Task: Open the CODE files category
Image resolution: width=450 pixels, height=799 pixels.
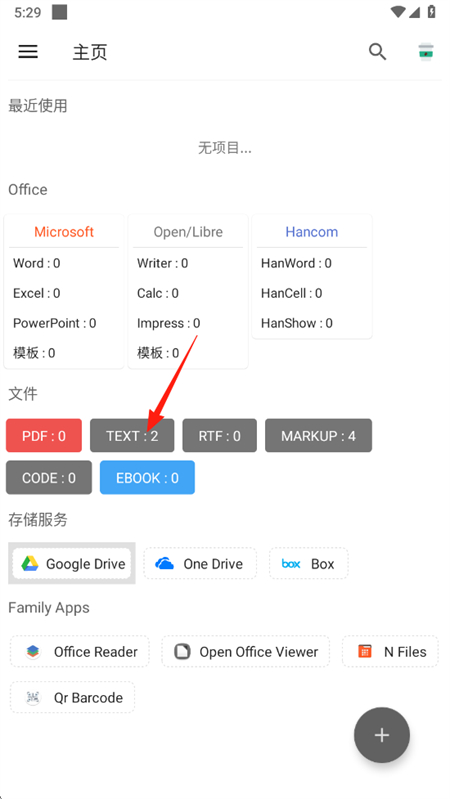Action: point(49,477)
